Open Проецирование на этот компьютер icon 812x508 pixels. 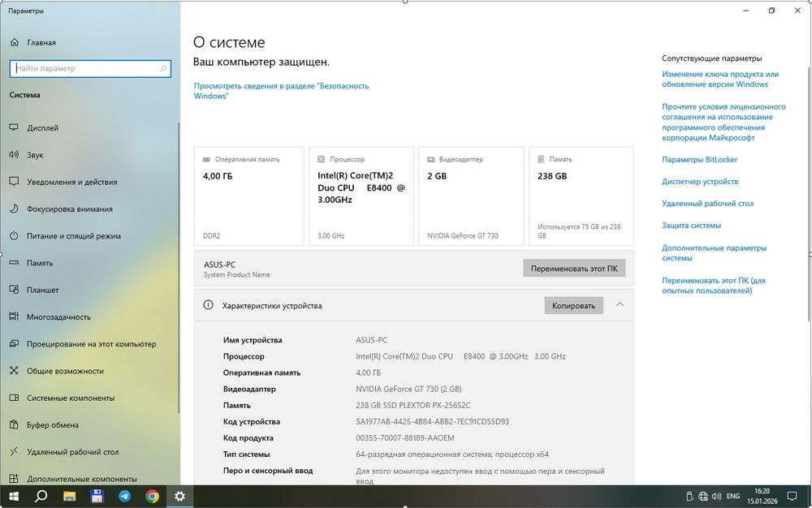tap(15, 343)
